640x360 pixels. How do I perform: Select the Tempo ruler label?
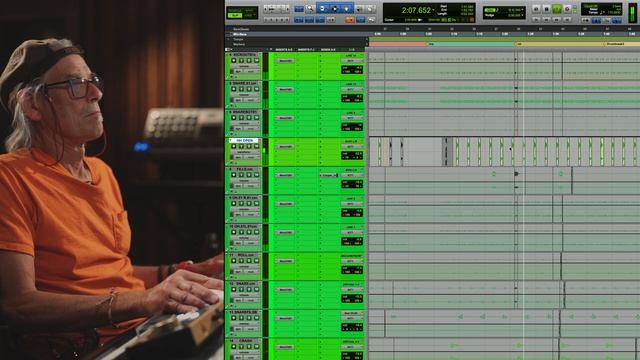pyautogui.click(x=238, y=39)
